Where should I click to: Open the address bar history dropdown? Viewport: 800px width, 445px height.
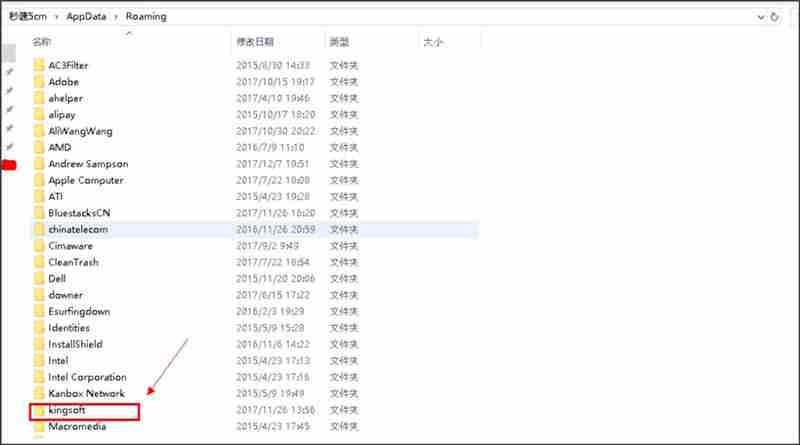coord(761,17)
